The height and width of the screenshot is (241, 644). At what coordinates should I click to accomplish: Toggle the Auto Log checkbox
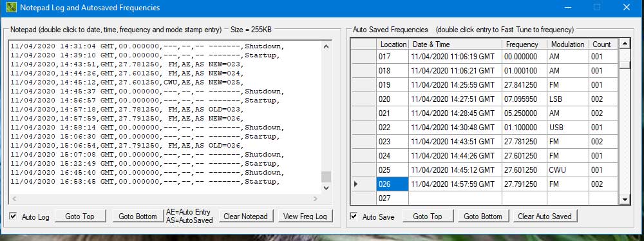pos(13,217)
